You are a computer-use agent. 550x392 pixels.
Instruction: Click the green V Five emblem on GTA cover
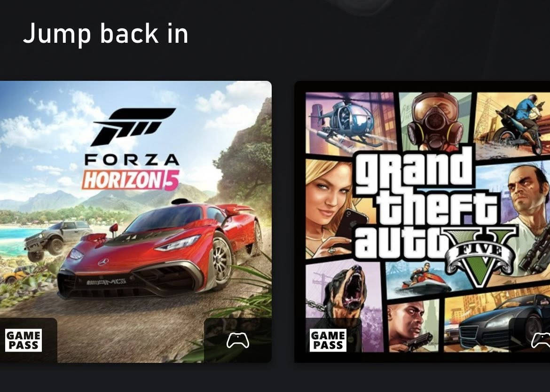pos(480,257)
